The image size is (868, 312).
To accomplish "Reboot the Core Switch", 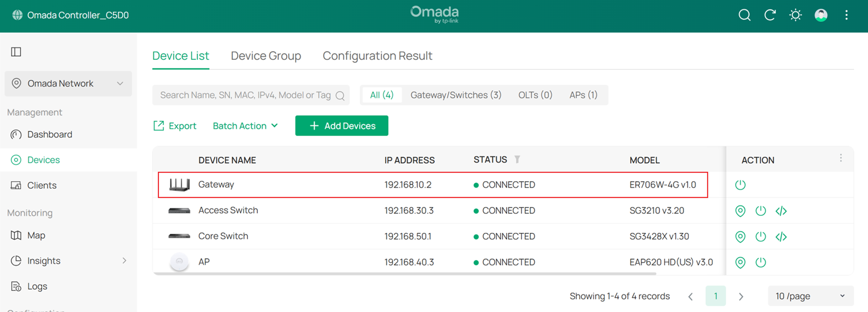I will [x=760, y=236].
